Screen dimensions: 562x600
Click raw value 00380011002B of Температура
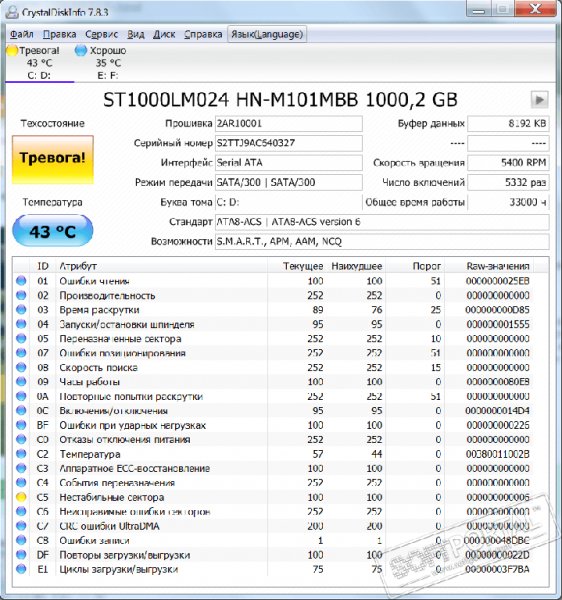coord(498,454)
